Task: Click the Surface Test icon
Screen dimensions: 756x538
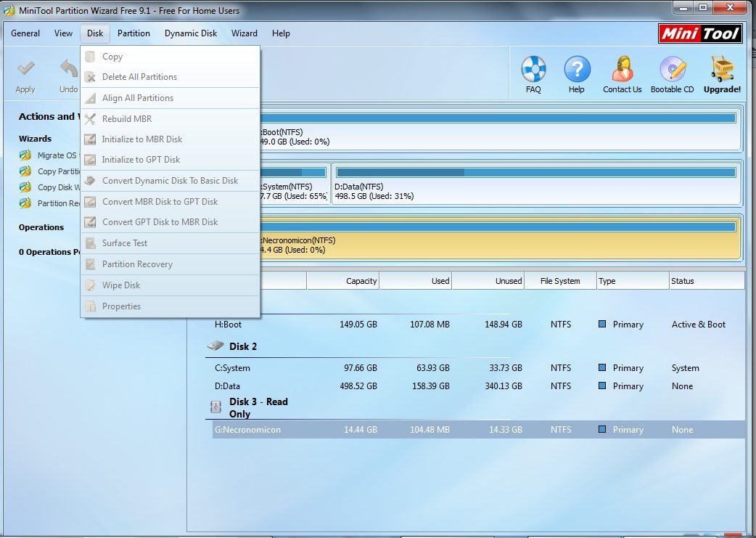Action: tap(90, 243)
